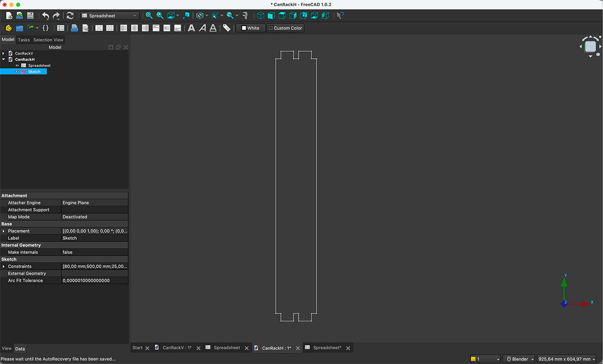Align cell text right
The height and width of the screenshot is (364, 603).
(x=145, y=28)
